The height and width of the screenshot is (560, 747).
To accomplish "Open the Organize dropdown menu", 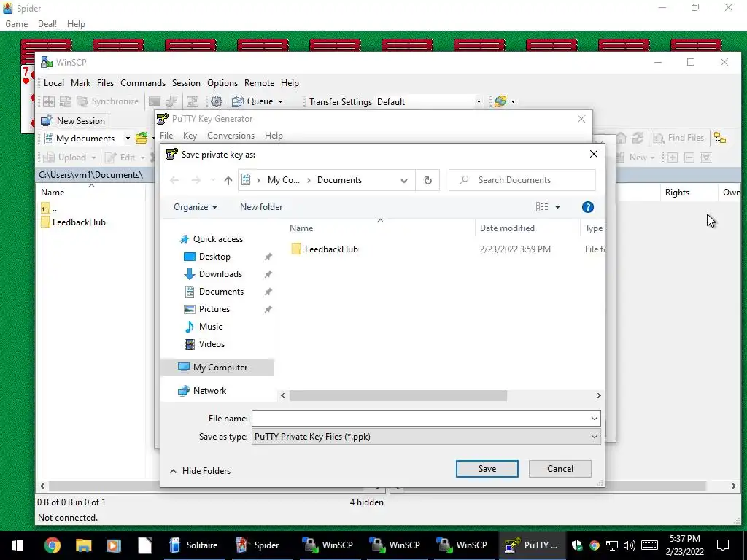I will tap(196, 207).
